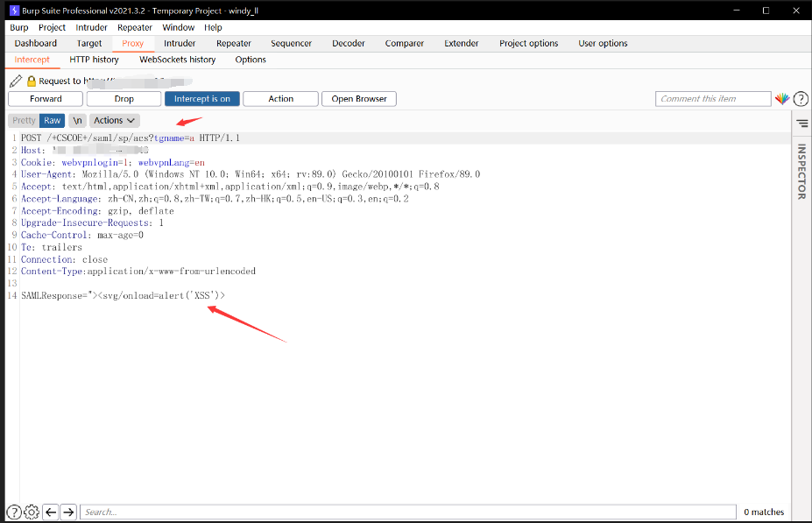
Task: Open the Intruder menu in menu bar
Action: (91, 27)
